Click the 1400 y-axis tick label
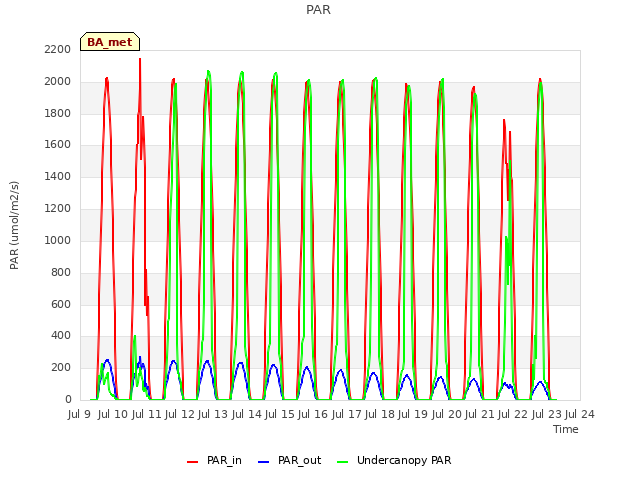This screenshot has width=640, height=480. click(58, 176)
